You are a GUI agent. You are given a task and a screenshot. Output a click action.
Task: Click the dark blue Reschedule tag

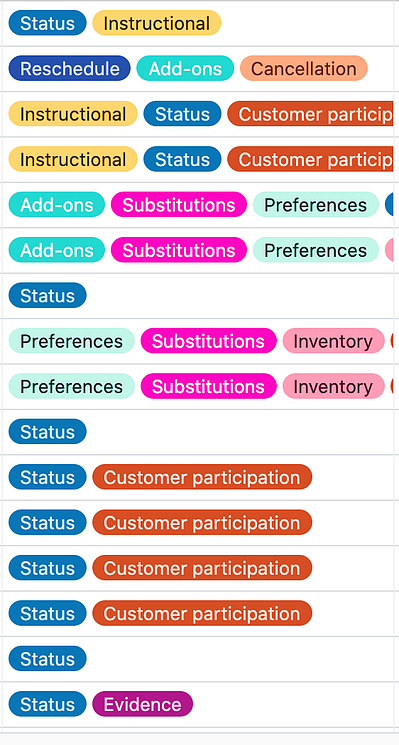click(69, 68)
